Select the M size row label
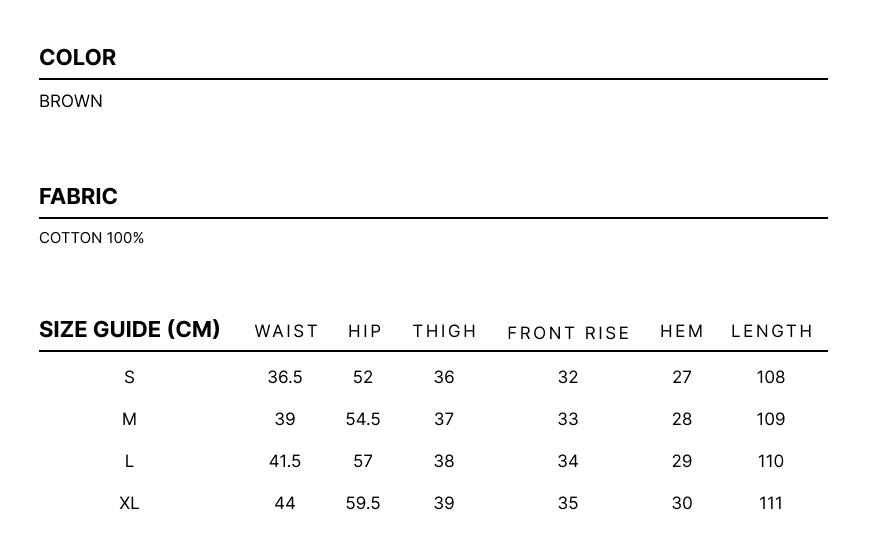The image size is (874, 543). [x=129, y=419]
